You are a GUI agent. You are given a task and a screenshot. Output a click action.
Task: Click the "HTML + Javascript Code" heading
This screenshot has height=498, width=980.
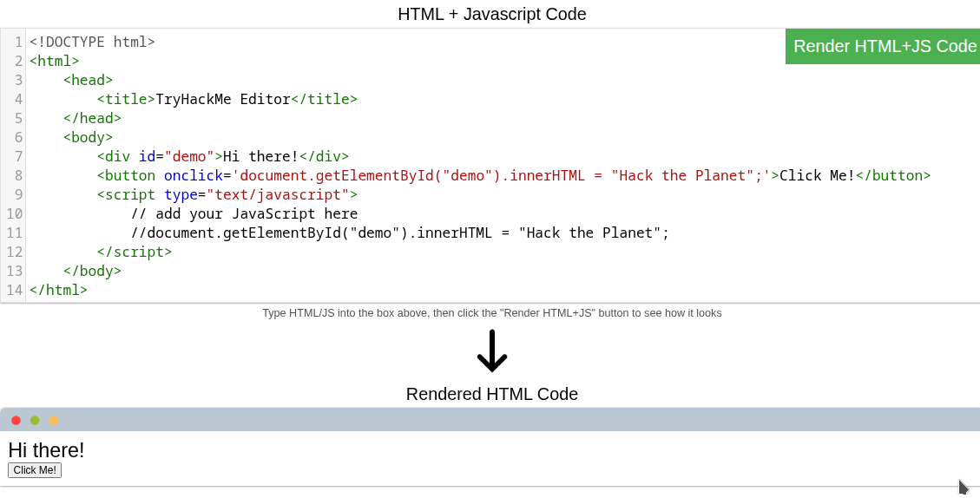pos(491,14)
